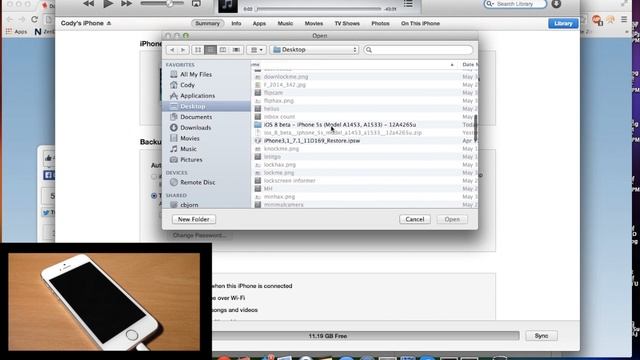Switch to the Summary tab
The image size is (640, 360).
coord(207,24)
